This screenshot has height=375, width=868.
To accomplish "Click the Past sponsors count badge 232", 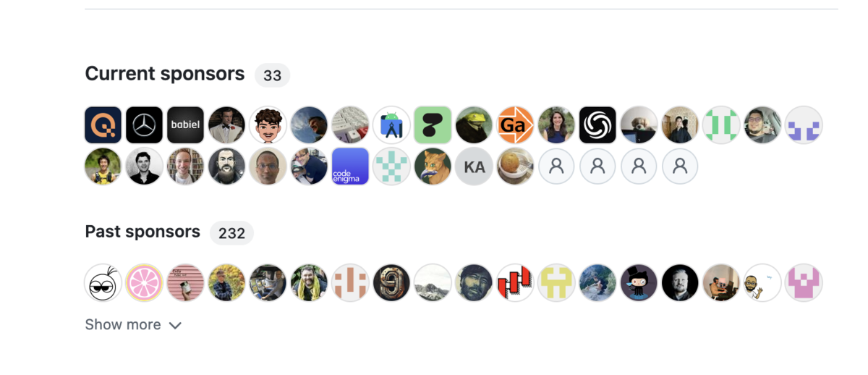I will click(x=231, y=233).
